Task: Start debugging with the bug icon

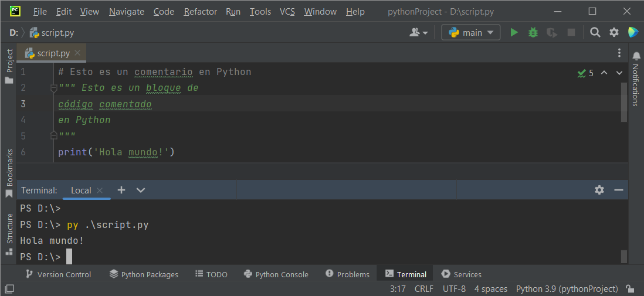Action: [x=533, y=32]
